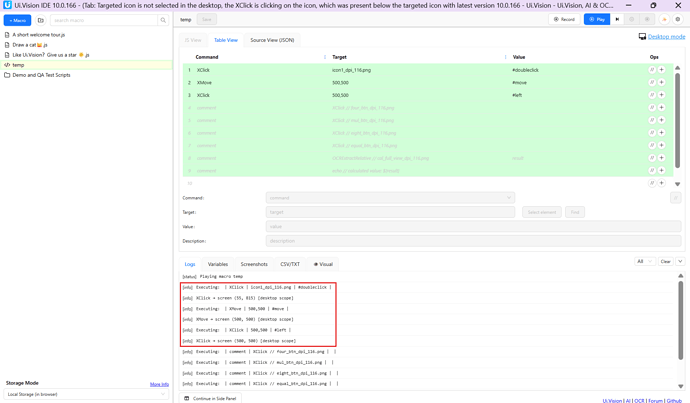690x403 pixels.
Task: Add a new macro with Macro button
Action: [18, 20]
